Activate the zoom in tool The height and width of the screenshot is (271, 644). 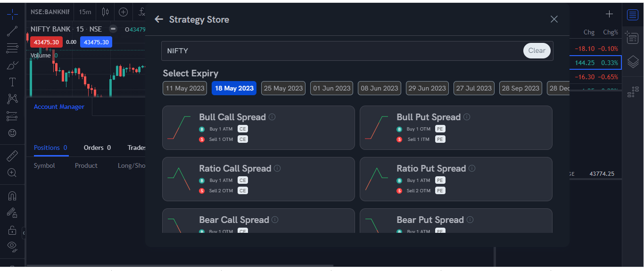coord(13,172)
